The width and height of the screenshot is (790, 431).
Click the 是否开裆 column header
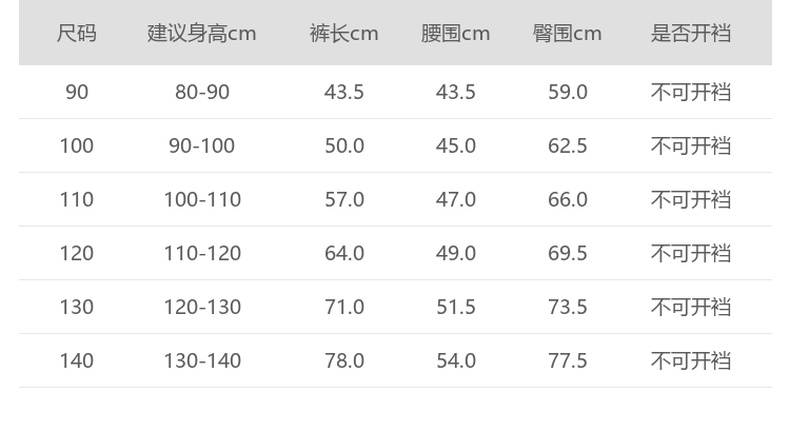click(x=691, y=33)
